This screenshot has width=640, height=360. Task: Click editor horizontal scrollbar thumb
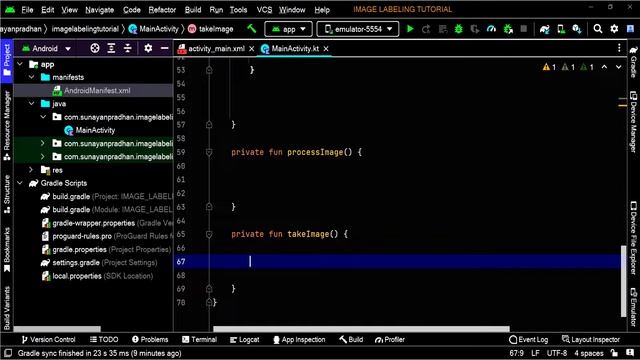(361, 329)
